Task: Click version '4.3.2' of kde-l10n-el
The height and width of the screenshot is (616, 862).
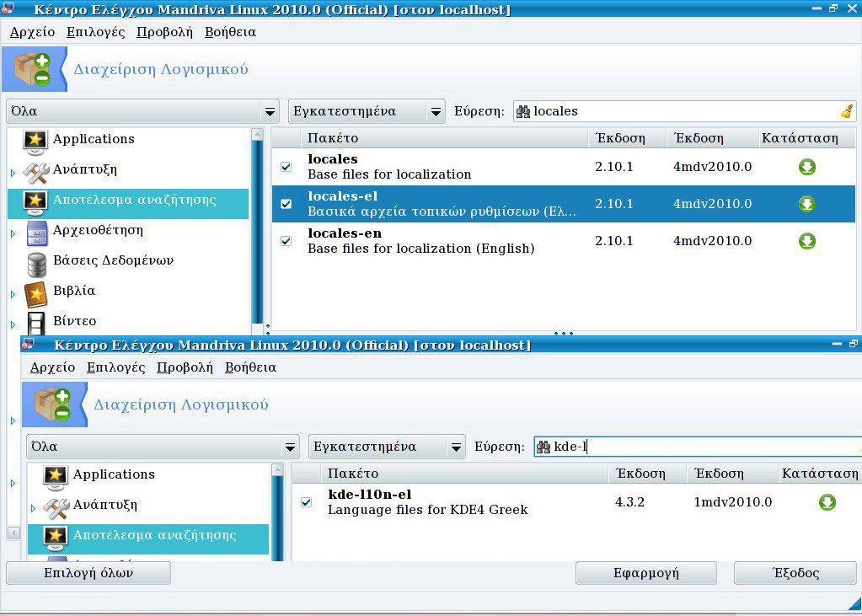Action: (629, 502)
